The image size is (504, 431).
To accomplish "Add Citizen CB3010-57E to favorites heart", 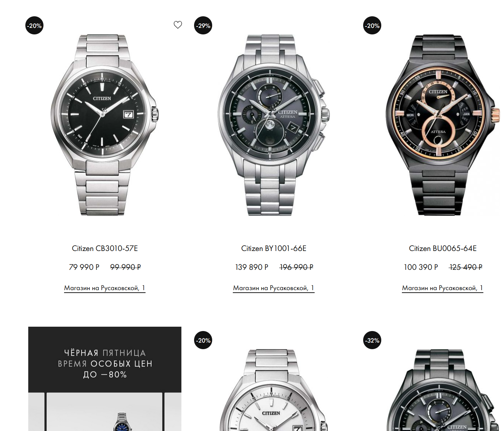I will tap(178, 25).
